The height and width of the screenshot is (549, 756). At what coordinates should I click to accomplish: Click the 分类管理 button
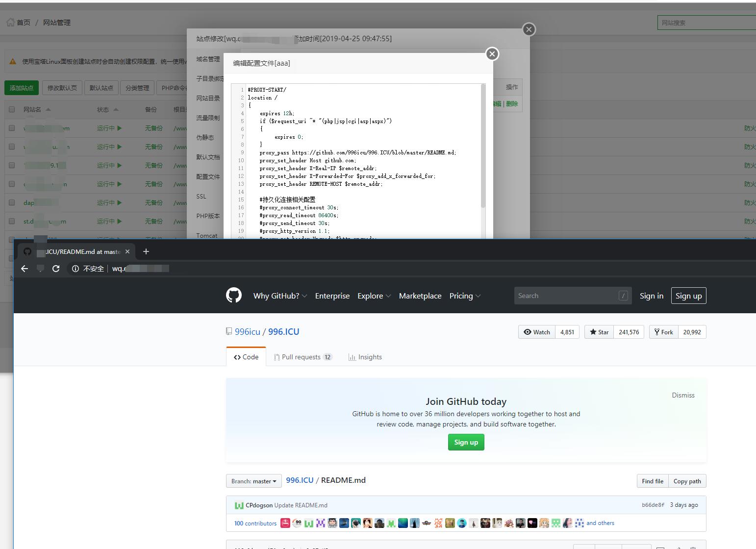tap(137, 88)
